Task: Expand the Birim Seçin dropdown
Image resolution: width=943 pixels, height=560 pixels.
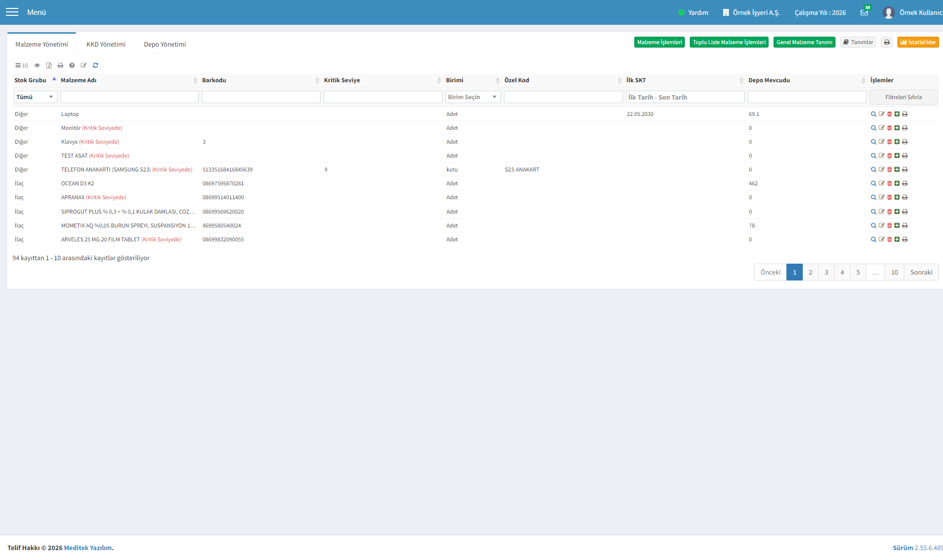Action: coord(473,97)
